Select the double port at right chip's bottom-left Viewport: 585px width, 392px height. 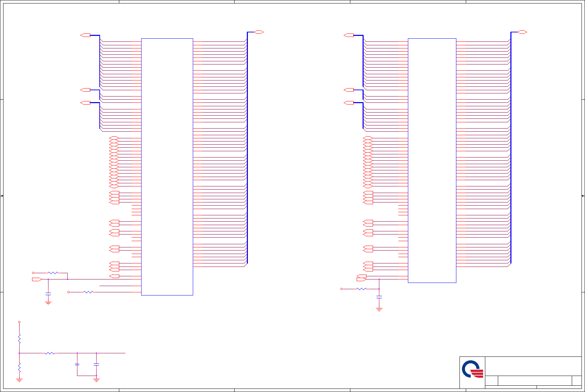(362, 278)
